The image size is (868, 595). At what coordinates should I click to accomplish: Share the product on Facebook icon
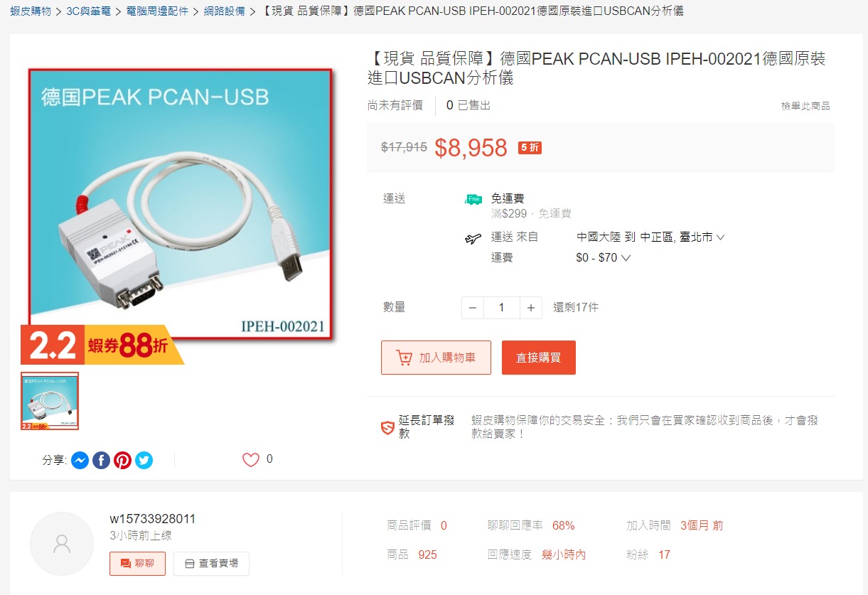click(x=101, y=461)
